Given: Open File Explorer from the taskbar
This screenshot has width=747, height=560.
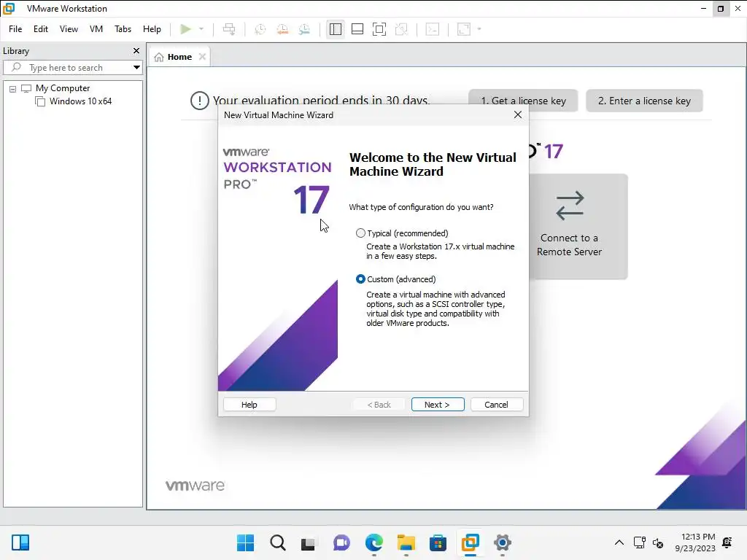Looking at the screenshot, I should click(x=406, y=542).
